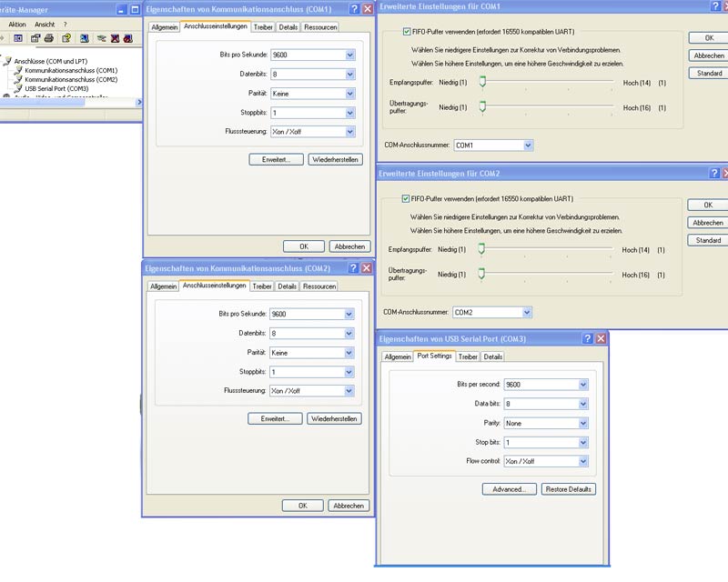Click Standard button in COM1 advanced settings
728x582 pixels.
(x=709, y=74)
